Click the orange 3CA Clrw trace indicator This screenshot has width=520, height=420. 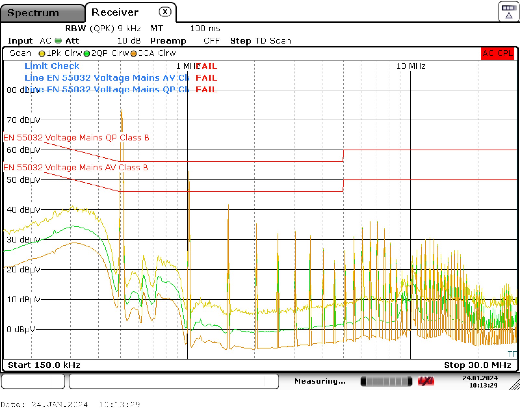(x=134, y=54)
